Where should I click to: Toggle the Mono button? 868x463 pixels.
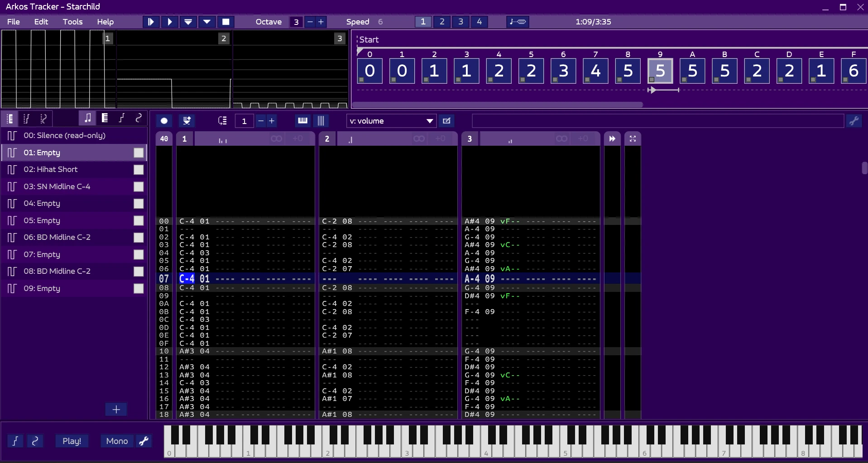point(117,441)
